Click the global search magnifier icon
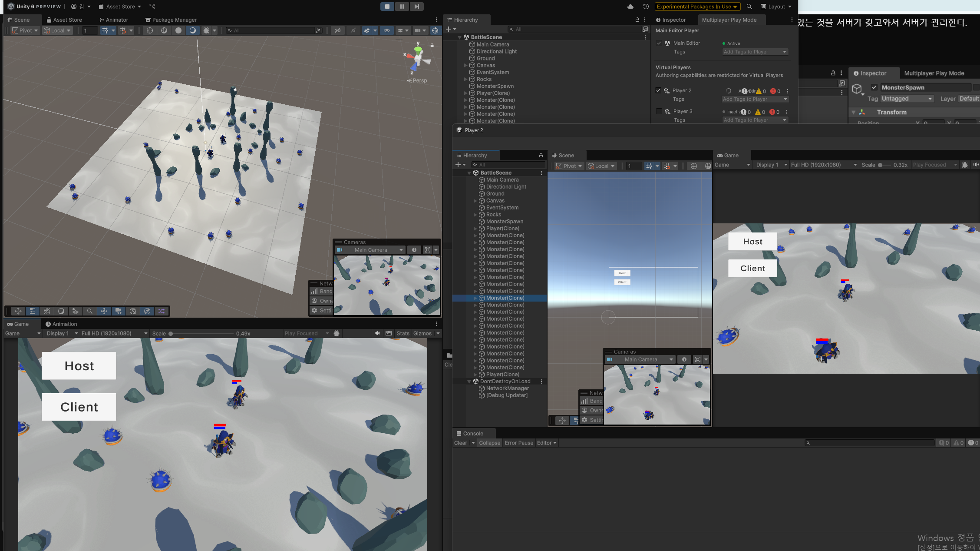 pos(749,7)
